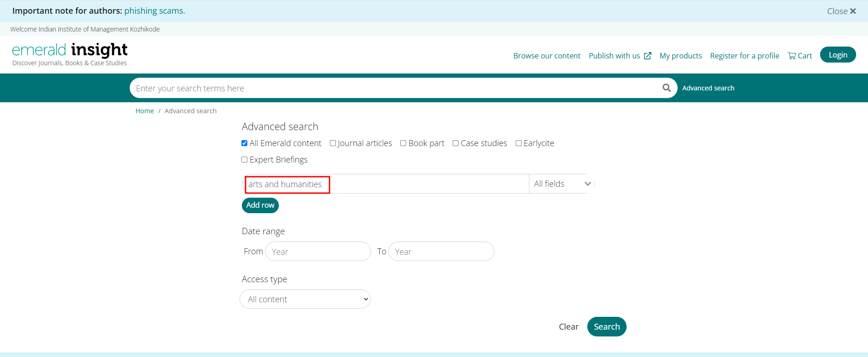Open Browse our content menu
This screenshot has height=357, width=868.
(547, 56)
